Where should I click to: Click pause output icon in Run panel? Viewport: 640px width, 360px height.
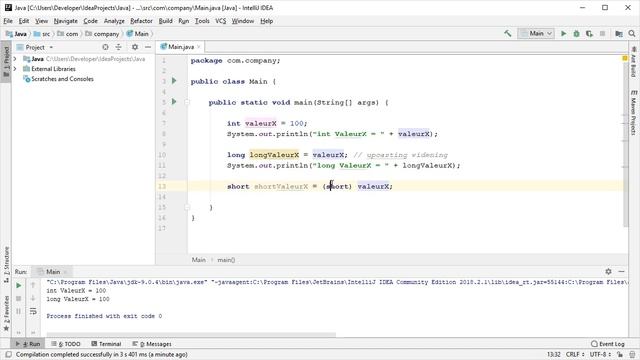click(19, 311)
